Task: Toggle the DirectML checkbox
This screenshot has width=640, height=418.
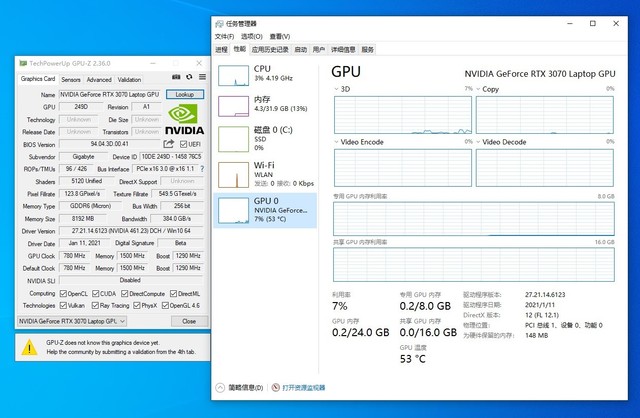Action: pos(173,293)
